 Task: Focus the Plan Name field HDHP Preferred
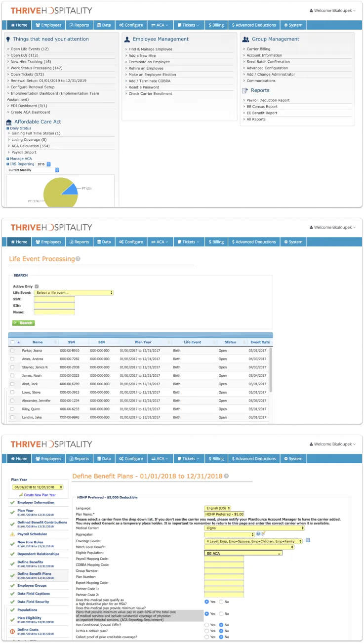(x=224, y=514)
